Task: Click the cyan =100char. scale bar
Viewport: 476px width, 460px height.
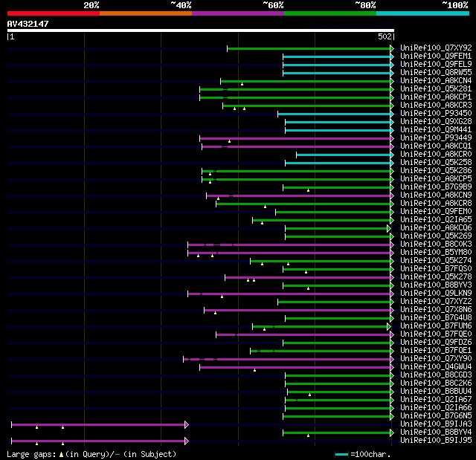Action: [x=341, y=454]
